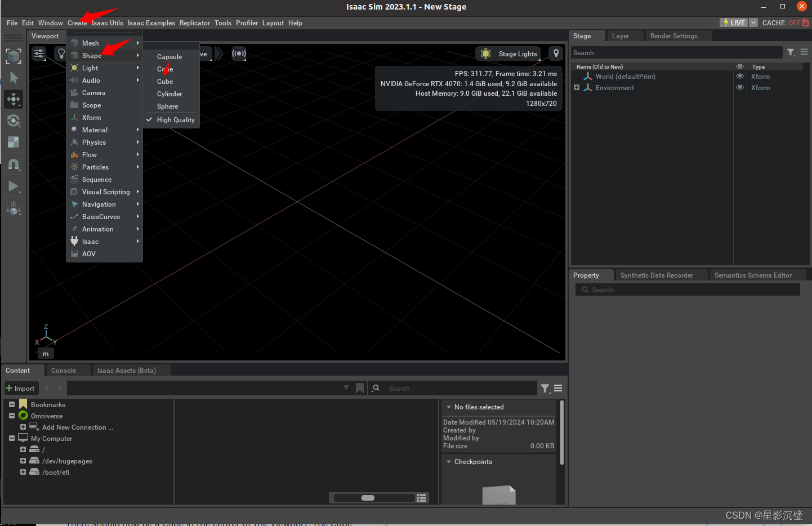812x526 pixels.
Task: Expand Add New Connection node
Action: tap(23, 427)
